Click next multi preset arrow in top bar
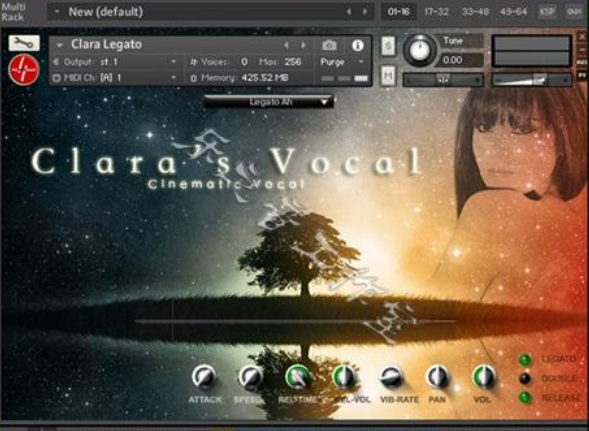589x431 pixels. (x=365, y=12)
